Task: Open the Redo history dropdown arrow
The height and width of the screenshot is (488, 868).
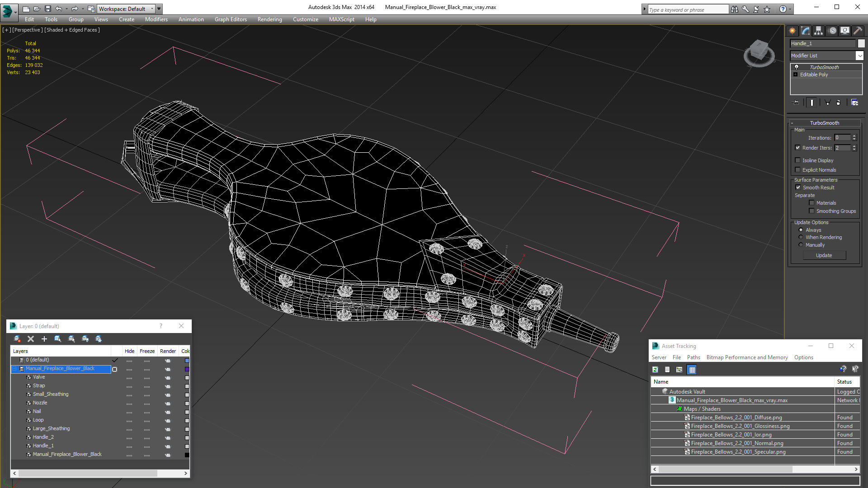Action: 83,9
